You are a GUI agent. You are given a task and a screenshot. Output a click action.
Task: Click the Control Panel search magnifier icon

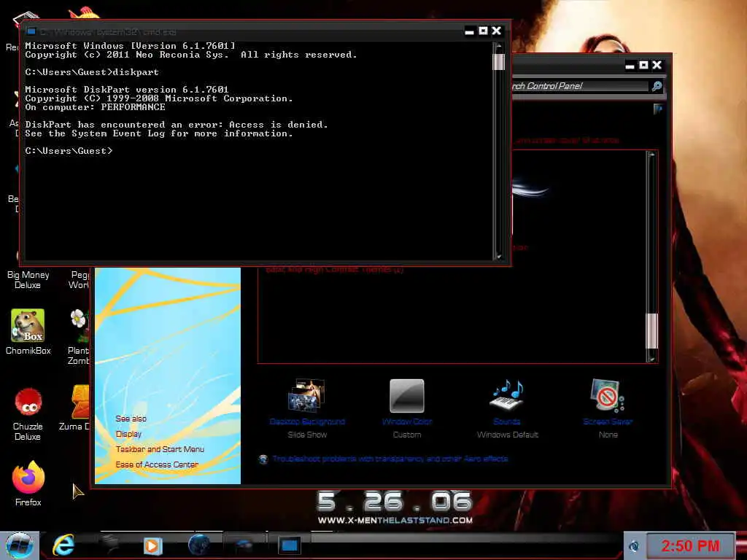coord(657,86)
